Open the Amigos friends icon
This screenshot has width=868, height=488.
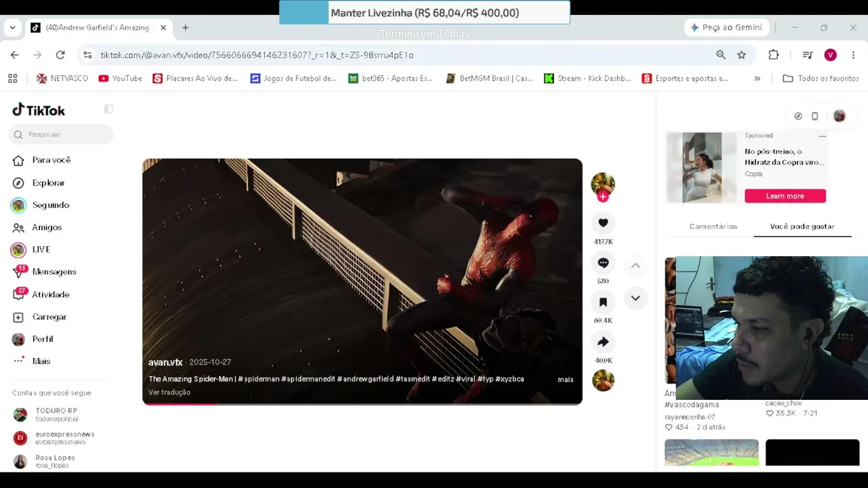(18, 228)
